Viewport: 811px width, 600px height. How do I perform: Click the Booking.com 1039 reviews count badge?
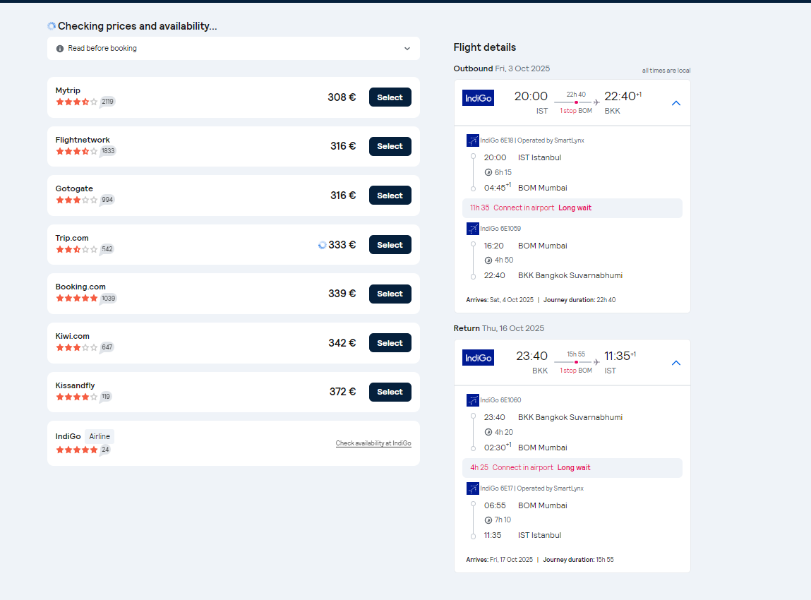tap(108, 298)
